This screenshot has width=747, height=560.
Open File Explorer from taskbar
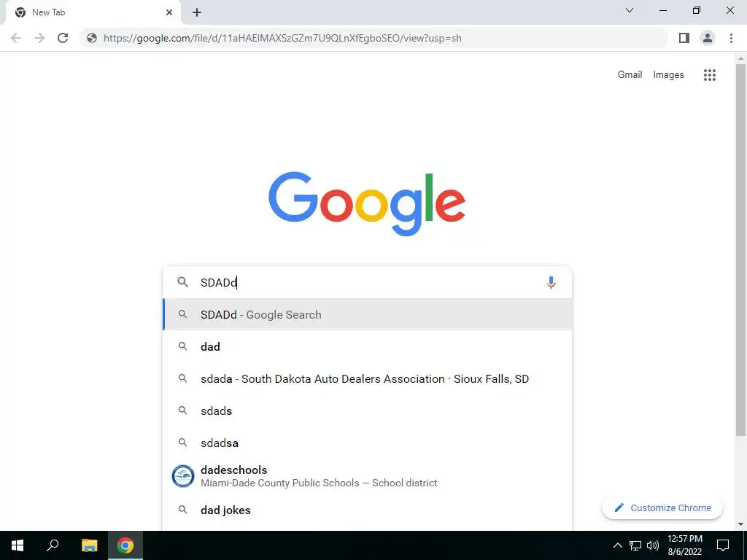[x=90, y=545]
